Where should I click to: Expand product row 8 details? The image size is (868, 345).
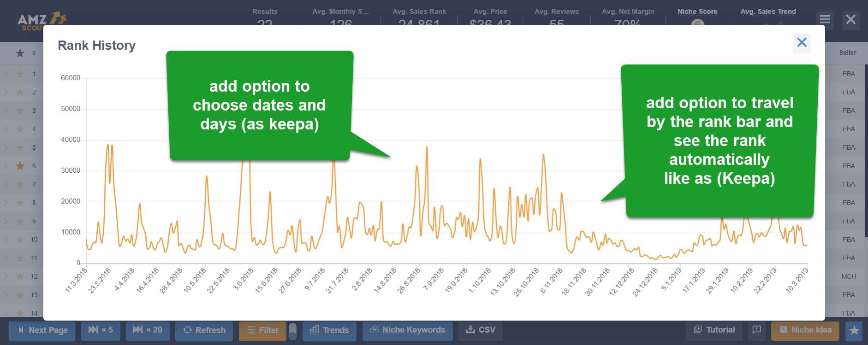6,203
